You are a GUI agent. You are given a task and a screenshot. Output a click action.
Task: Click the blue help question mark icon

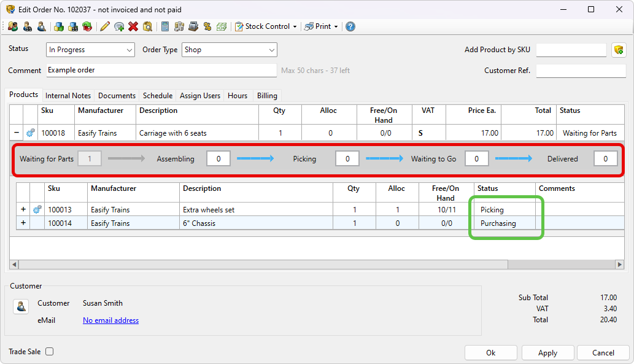350,26
